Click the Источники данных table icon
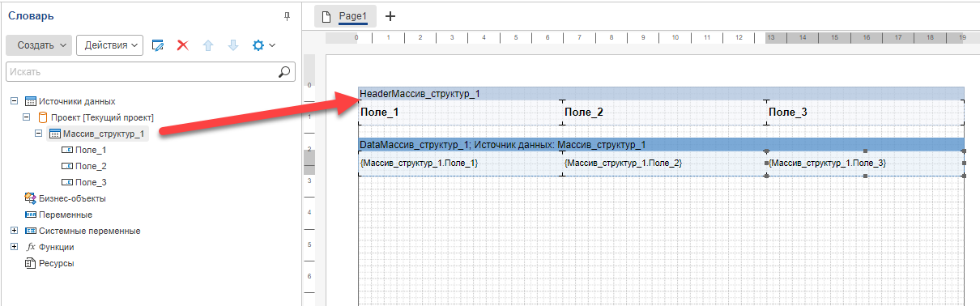Viewport: 980px width, 306px height. (31, 101)
